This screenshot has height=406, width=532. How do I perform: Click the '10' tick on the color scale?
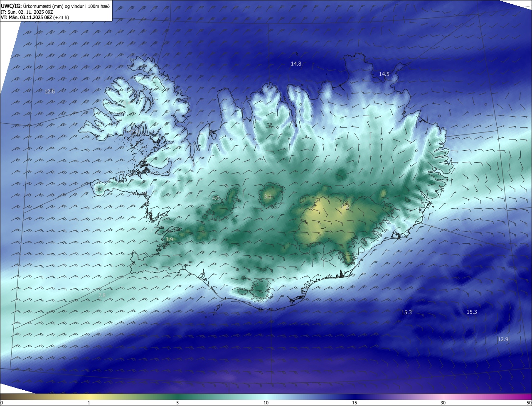click(266, 403)
